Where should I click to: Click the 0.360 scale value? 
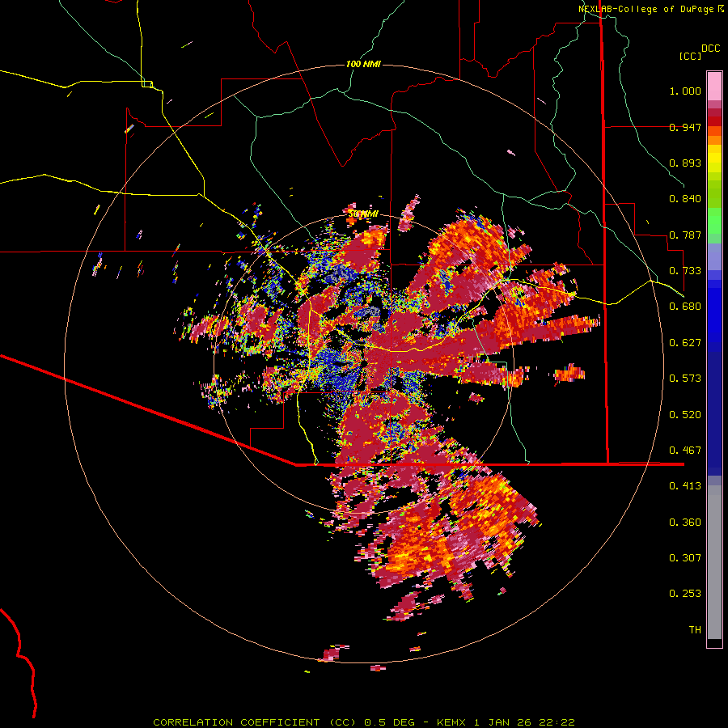tap(685, 523)
